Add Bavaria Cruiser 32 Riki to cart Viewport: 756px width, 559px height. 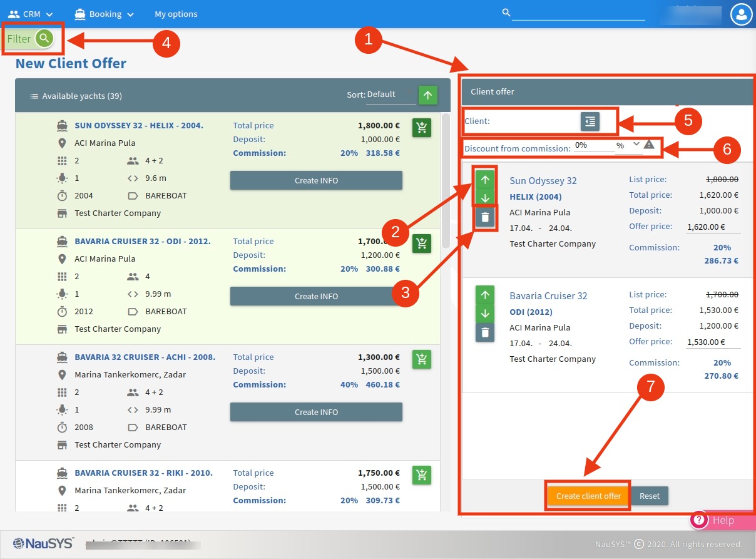[421, 475]
